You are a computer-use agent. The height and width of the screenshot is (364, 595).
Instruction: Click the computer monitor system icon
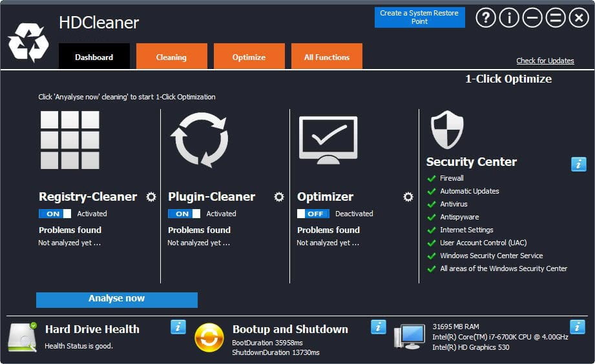click(x=410, y=337)
